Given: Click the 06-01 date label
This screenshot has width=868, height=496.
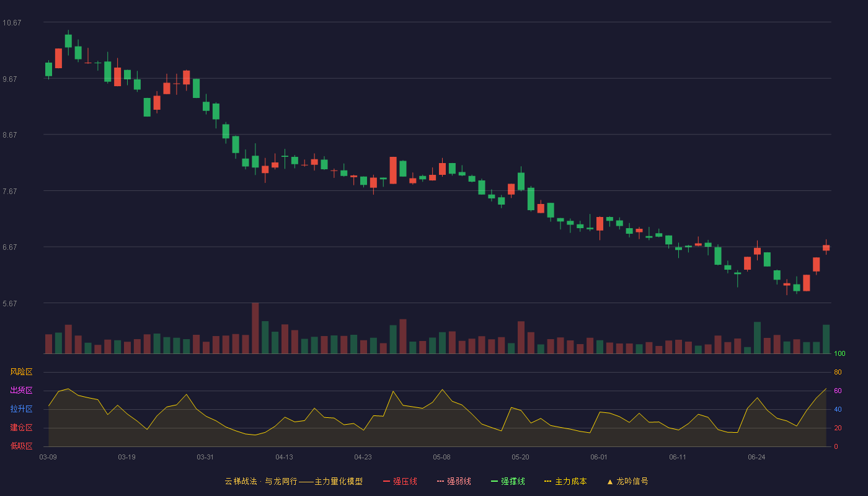Looking at the screenshot, I should click(x=599, y=457).
